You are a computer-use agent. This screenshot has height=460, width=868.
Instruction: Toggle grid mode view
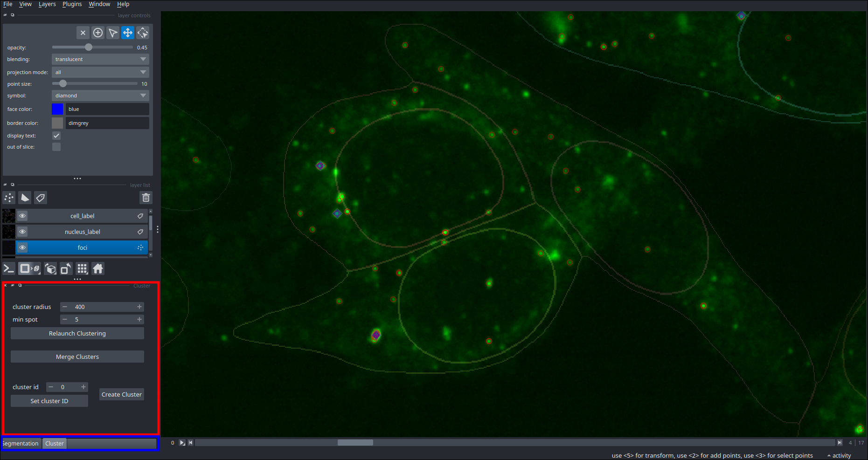click(x=82, y=268)
